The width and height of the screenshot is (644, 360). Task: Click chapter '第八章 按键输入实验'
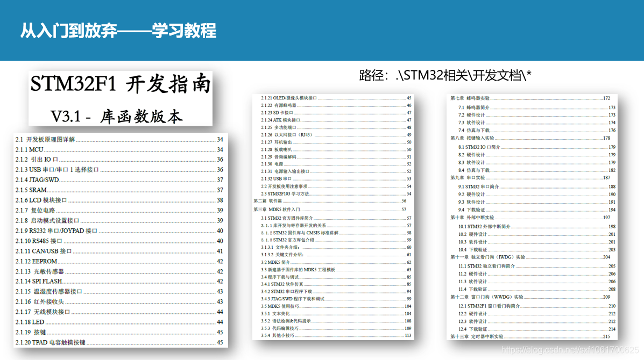(530, 138)
